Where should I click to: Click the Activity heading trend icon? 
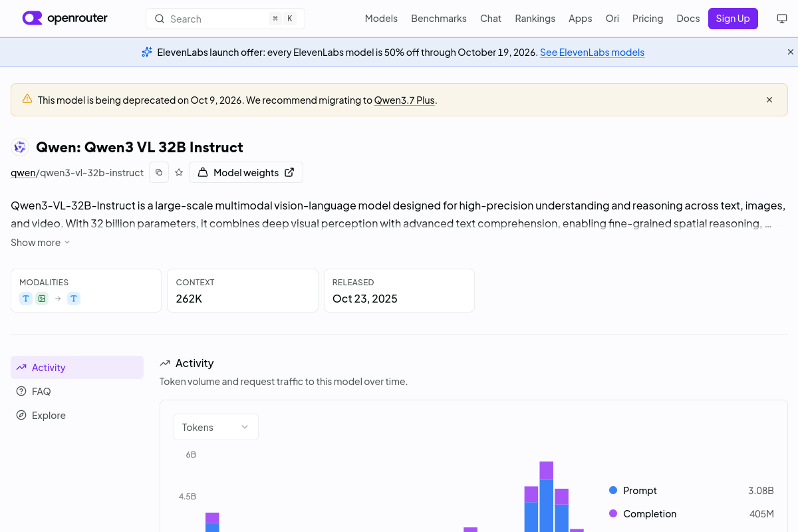pyautogui.click(x=165, y=363)
